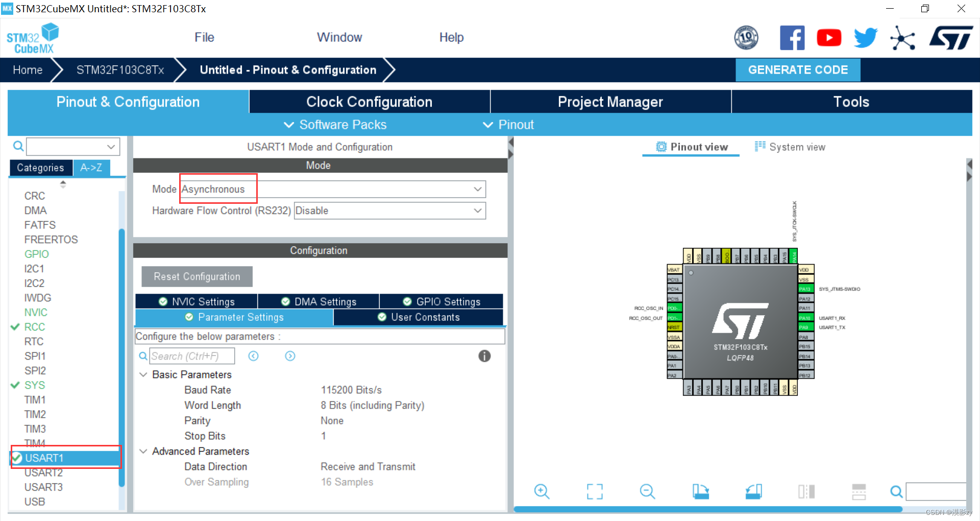Screen dimensions: 980x521
Task: Open the YouTube icon link
Action: tap(829, 38)
